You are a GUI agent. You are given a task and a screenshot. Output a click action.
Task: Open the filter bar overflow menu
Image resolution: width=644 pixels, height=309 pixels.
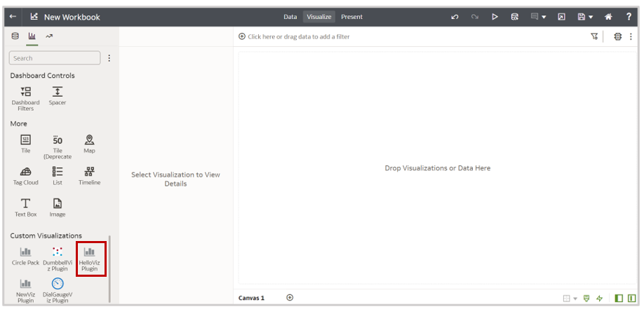631,36
